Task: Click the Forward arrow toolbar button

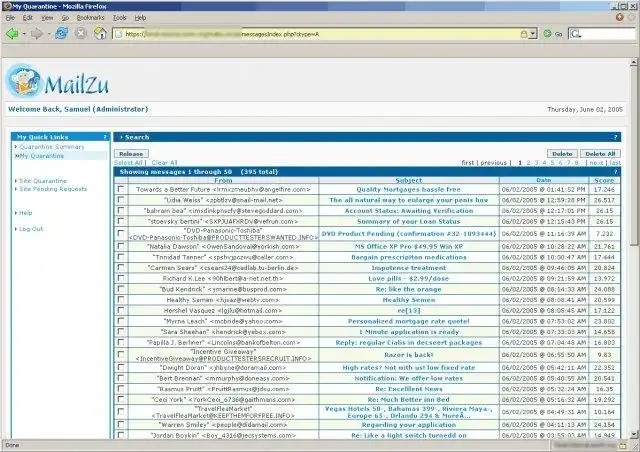Action: (x=37, y=33)
